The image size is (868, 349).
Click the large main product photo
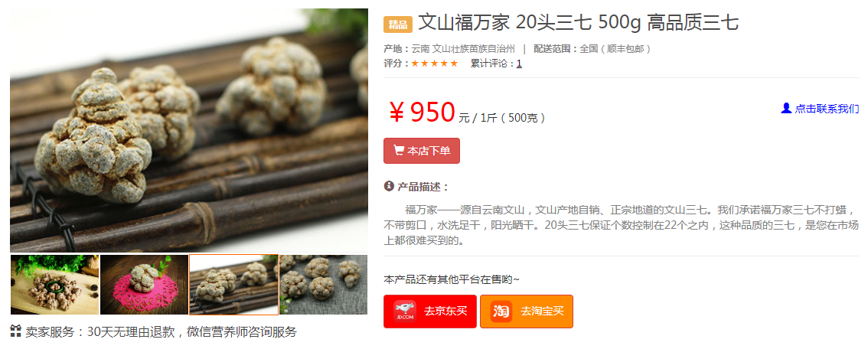(189, 131)
